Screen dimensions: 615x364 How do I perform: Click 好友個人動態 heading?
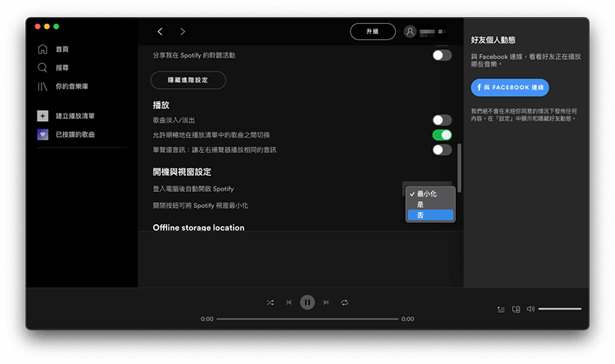coord(493,40)
